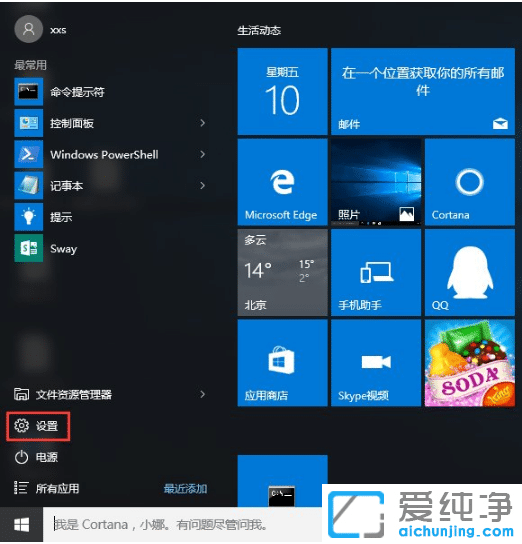Expand Control Panel jump list arrow
522x544 pixels.
click(x=203, y=123)
